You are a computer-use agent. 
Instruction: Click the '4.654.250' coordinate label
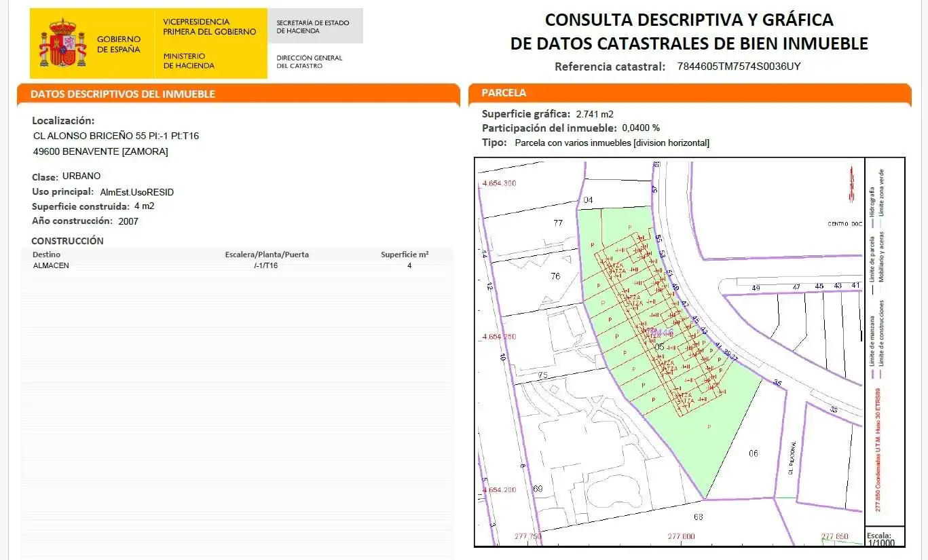point(499,337)
